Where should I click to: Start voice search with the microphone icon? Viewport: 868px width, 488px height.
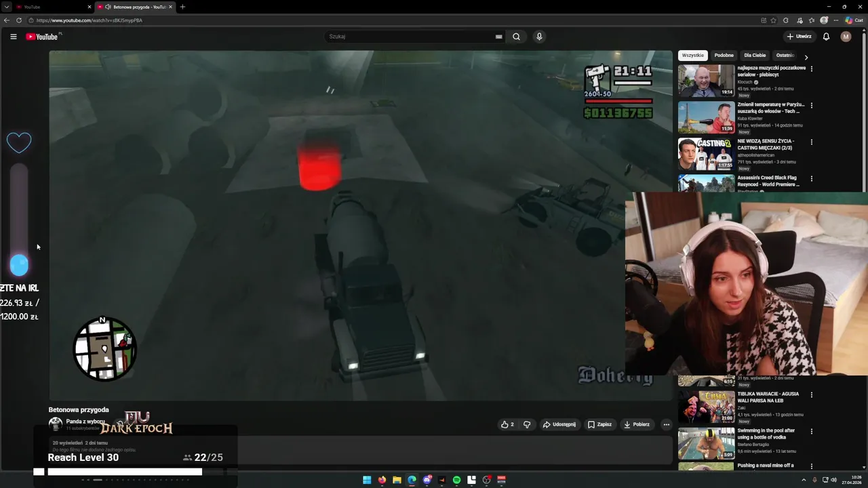[539, 37]
